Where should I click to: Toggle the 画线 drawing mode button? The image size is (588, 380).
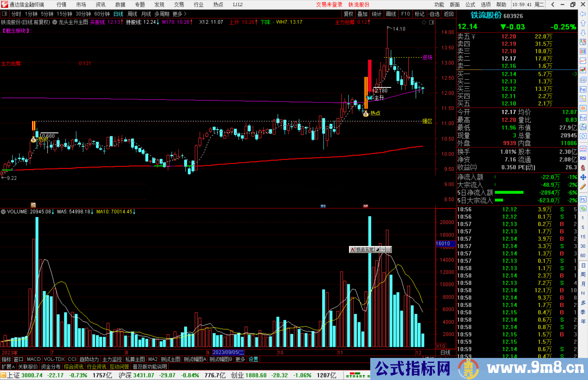391,14
